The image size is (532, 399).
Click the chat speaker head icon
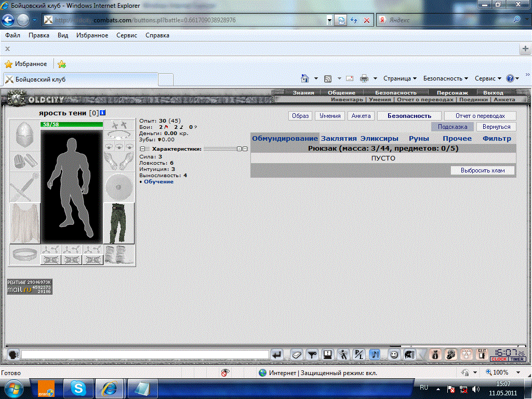14,355
